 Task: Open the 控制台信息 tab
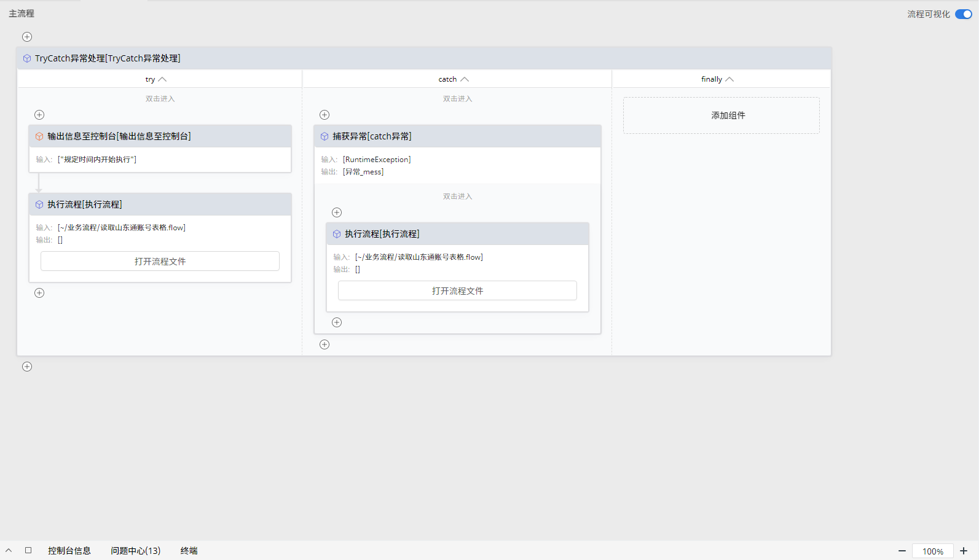click(x=69, y=551)
